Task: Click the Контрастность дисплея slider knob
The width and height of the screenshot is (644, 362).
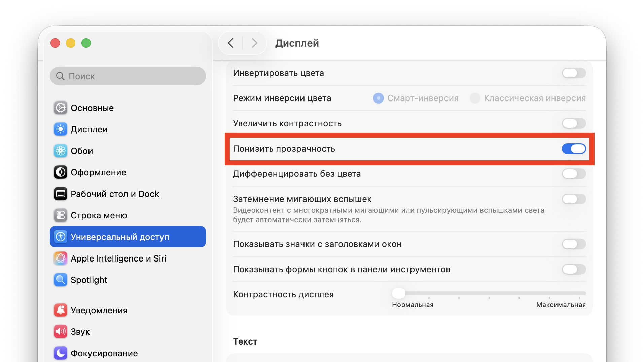Action: click(399, 293)
